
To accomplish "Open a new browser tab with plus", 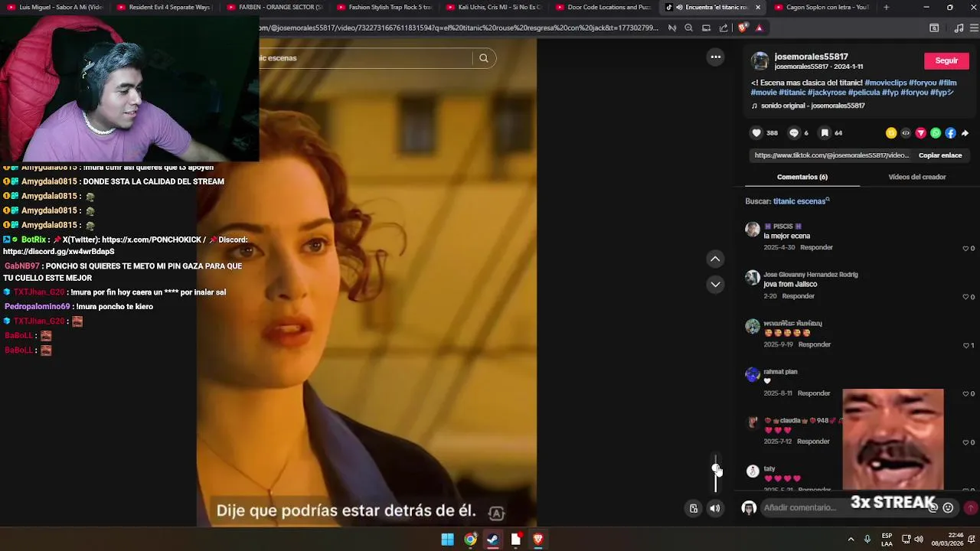I will (x=886, y=8).
